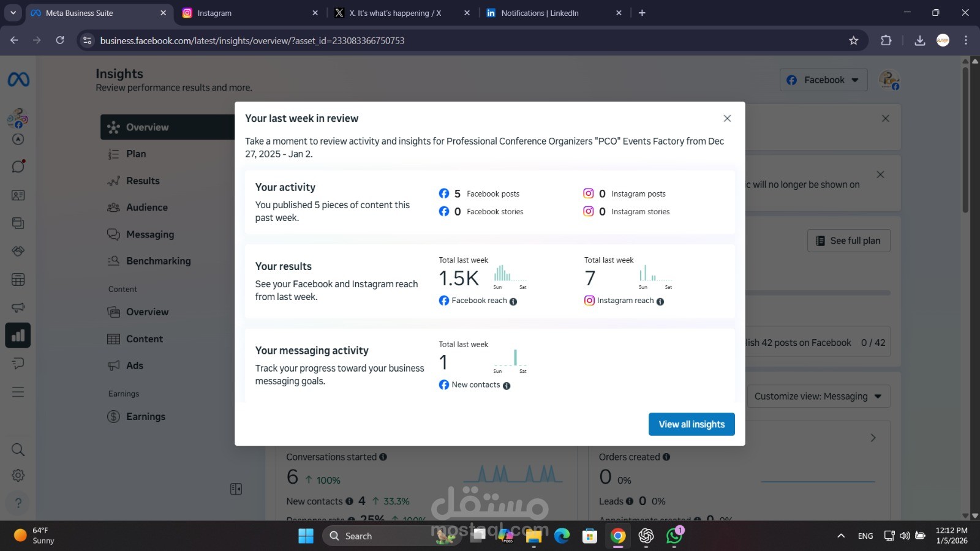The image size is (980, 551).
Task: Click the collapse navigation panel icon
Action: coord(236,489)
